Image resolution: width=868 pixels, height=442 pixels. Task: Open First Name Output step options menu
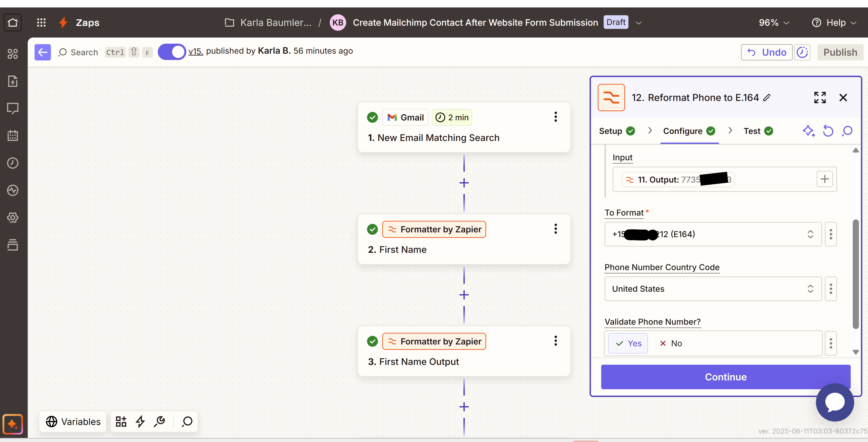[556, 341]
